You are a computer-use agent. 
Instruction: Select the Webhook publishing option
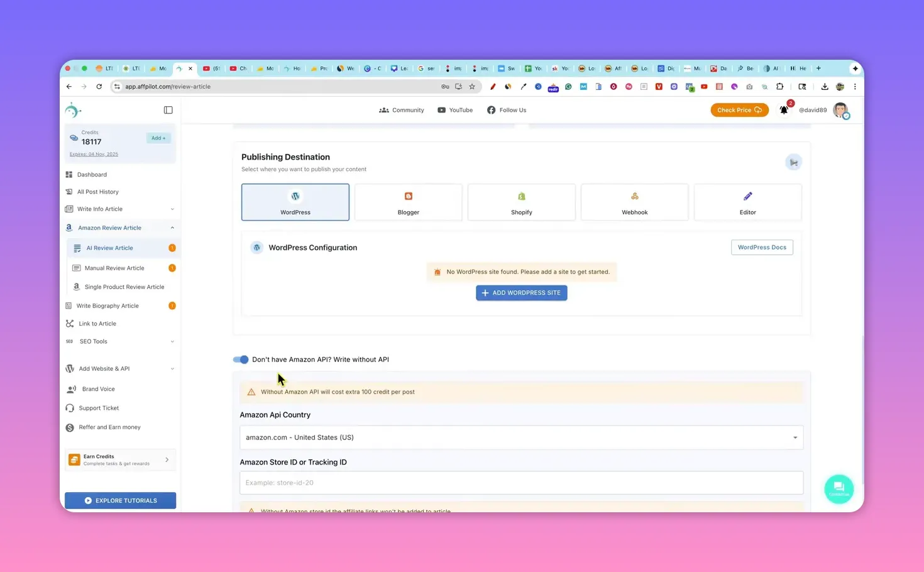(634, 202)
